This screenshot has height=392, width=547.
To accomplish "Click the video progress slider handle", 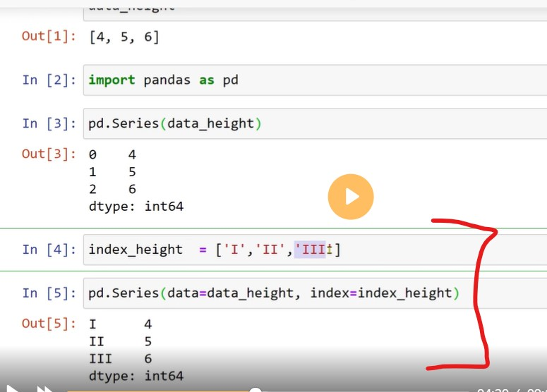I will pos(256,390).
